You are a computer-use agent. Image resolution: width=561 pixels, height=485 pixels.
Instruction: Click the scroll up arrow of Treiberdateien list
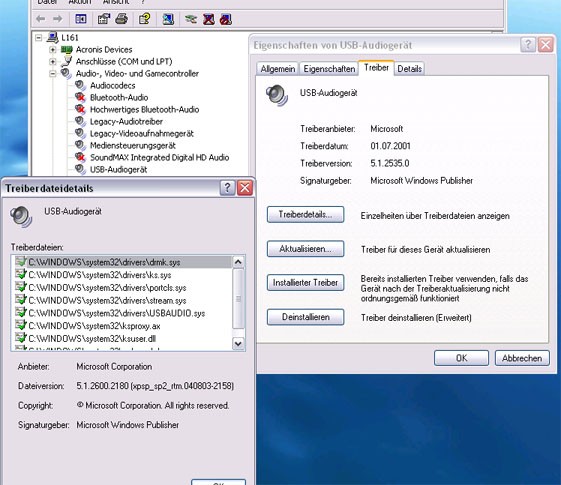point(238,262)
